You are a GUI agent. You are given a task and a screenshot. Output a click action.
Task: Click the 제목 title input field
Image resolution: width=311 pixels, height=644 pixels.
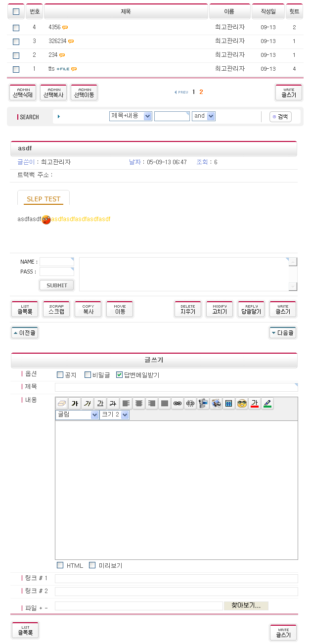[177, 387]
